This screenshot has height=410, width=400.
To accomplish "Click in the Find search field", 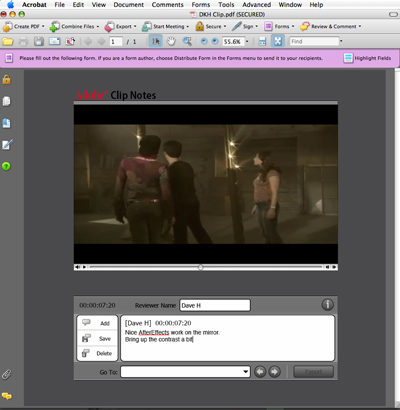I will 314,41.
